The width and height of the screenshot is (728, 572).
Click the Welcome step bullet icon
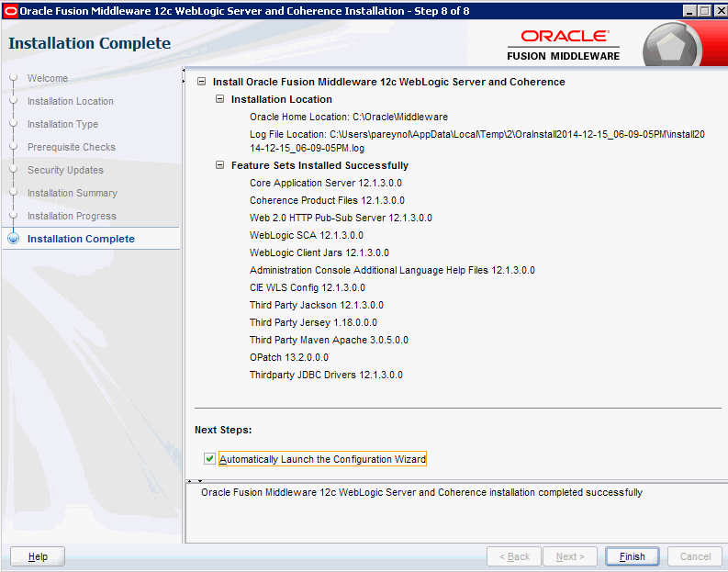14,77
